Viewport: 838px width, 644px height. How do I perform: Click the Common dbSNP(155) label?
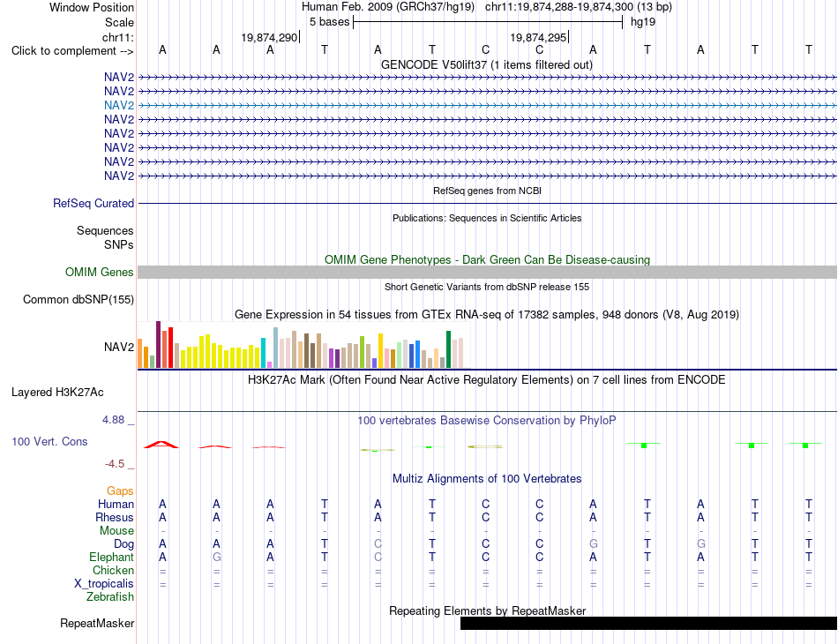coord(78,299)
